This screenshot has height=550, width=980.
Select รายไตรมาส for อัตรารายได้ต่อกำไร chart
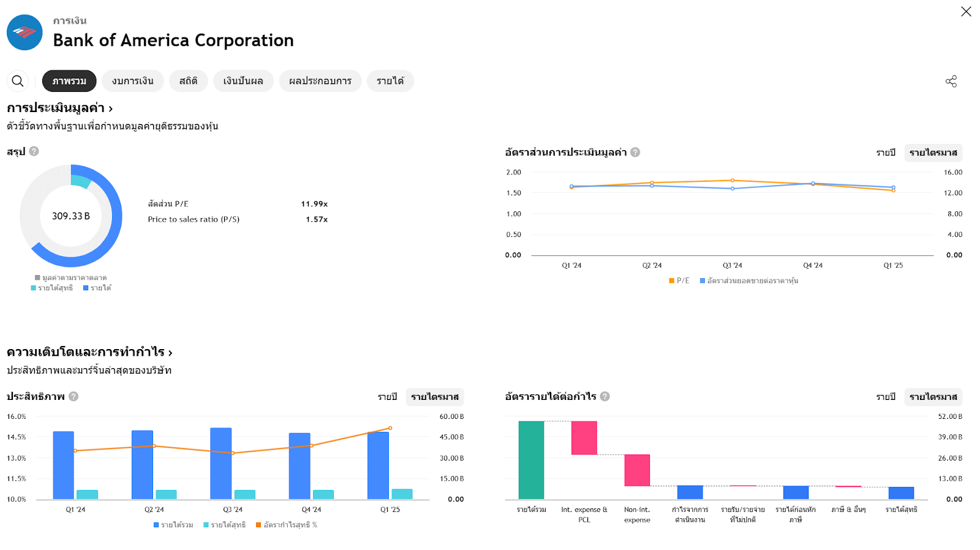(x=933, y=397)
